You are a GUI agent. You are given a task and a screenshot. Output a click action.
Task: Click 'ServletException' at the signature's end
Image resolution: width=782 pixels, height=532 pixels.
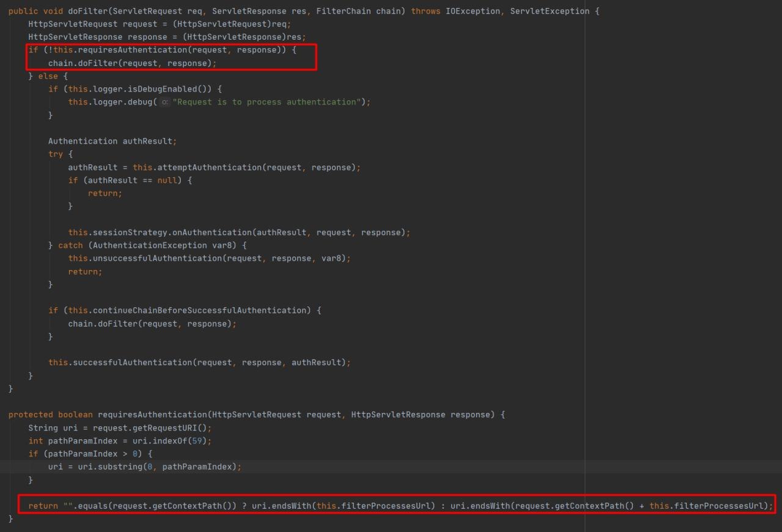pos(550,11)
